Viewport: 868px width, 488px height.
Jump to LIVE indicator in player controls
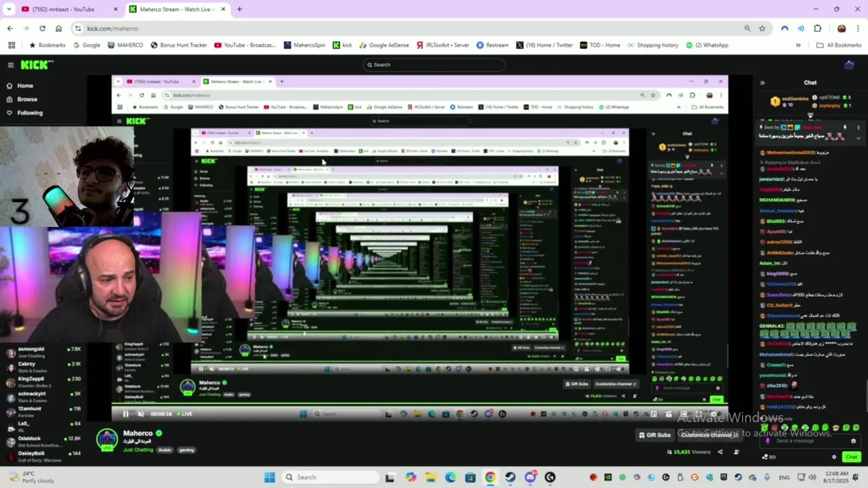[x=184, y=414]
